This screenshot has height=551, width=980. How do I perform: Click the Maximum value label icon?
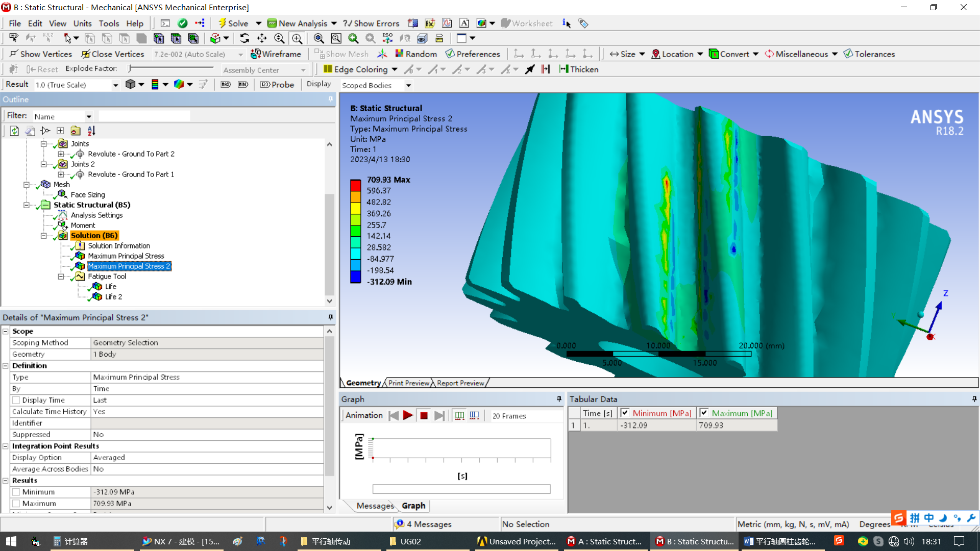(226, 85)
